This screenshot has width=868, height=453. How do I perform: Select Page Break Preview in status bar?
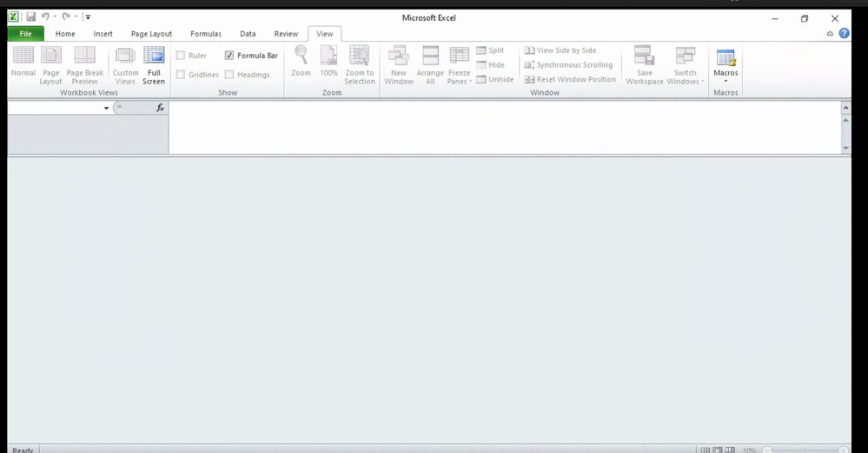730,450
